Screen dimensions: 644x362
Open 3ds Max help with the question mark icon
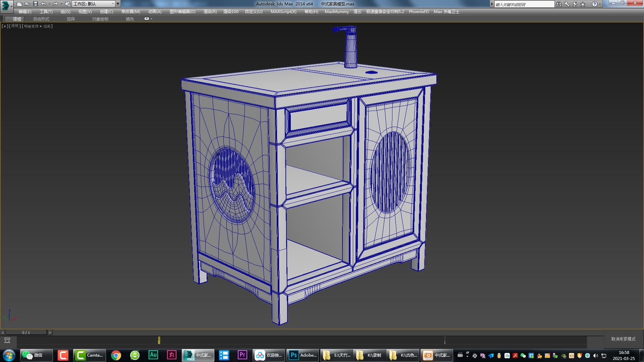(595, 4)
